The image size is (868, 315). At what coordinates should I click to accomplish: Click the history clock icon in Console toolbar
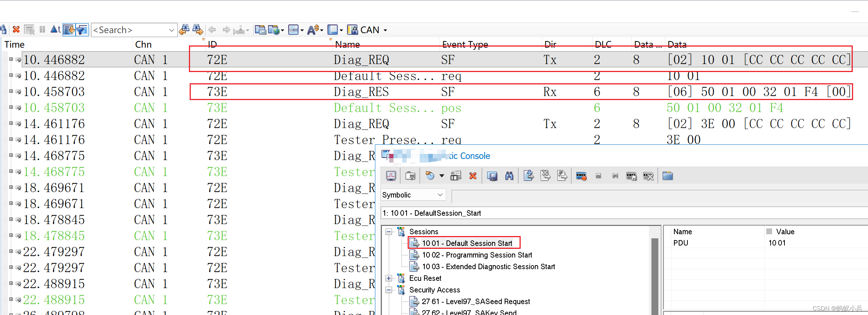[x=430, y=176]
